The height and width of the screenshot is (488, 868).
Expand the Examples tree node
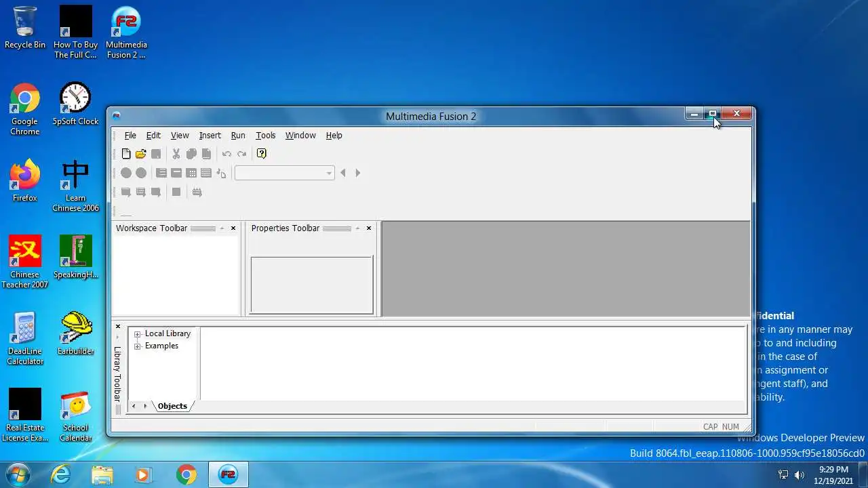[x=138, y=346]
